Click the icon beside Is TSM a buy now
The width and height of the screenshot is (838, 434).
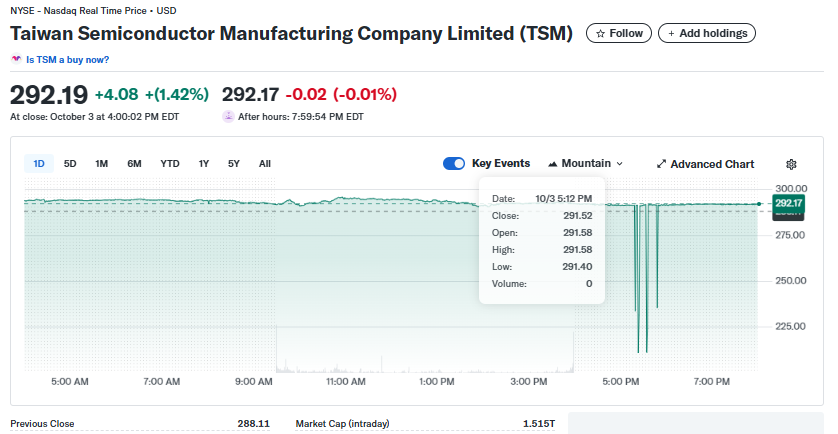[x=16, y=60]
